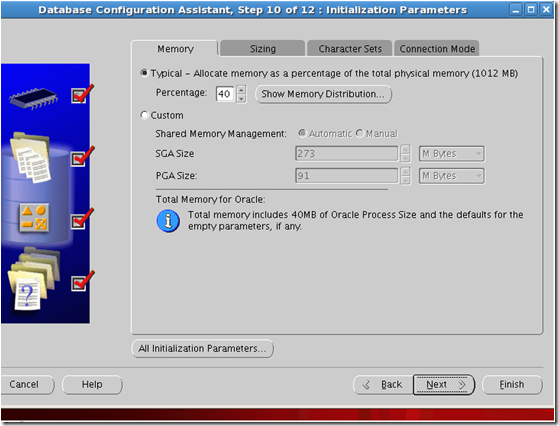The height and width of the screenshot is (426, 559).
Task: Click the database documents icon in sidebar
Action: [31, 157]
